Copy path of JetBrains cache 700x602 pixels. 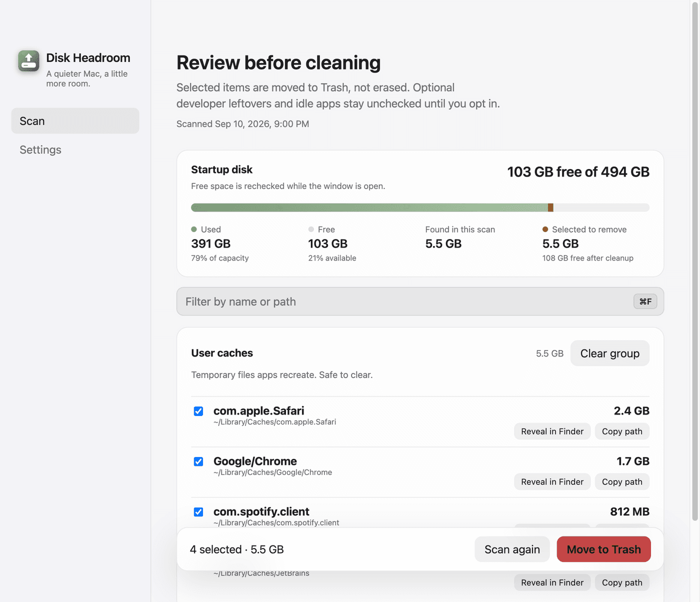[622, 582]
